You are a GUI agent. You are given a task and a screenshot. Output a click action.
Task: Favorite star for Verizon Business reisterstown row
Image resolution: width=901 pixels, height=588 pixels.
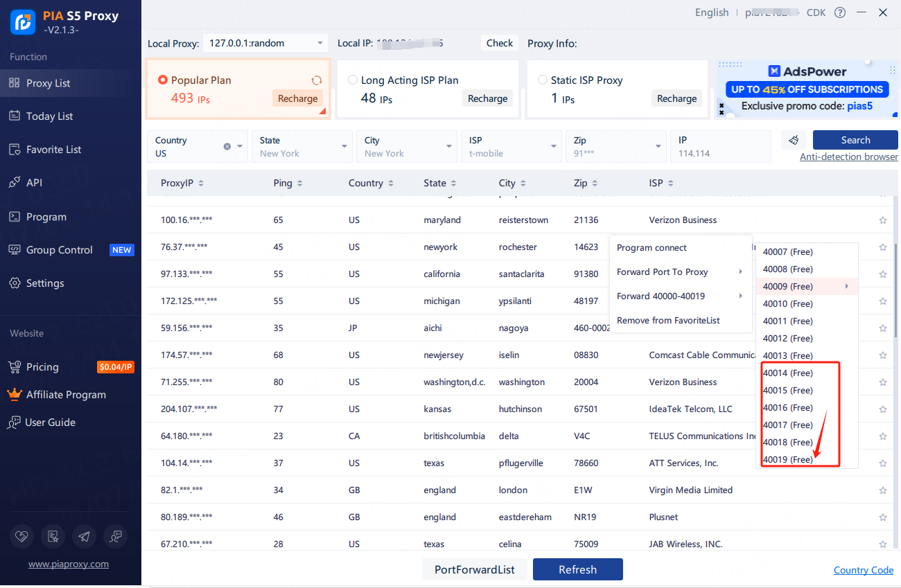click(883, 220)
